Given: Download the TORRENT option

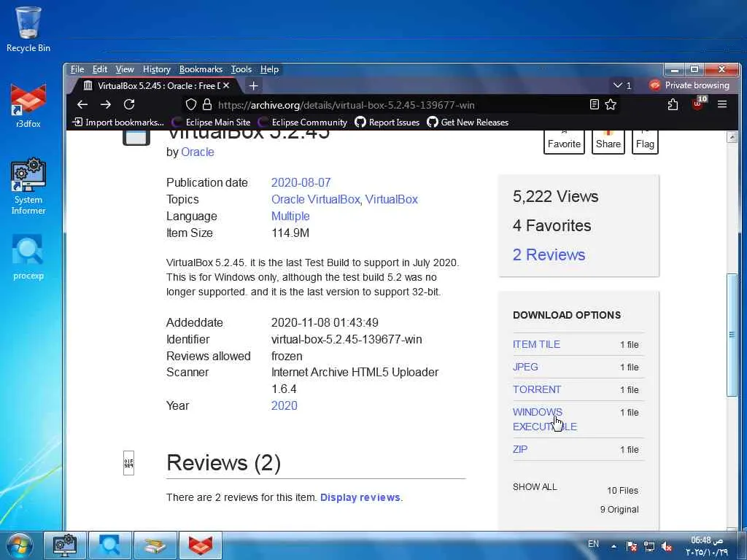Looking at the screenshot, I should [x=537, y=389].
